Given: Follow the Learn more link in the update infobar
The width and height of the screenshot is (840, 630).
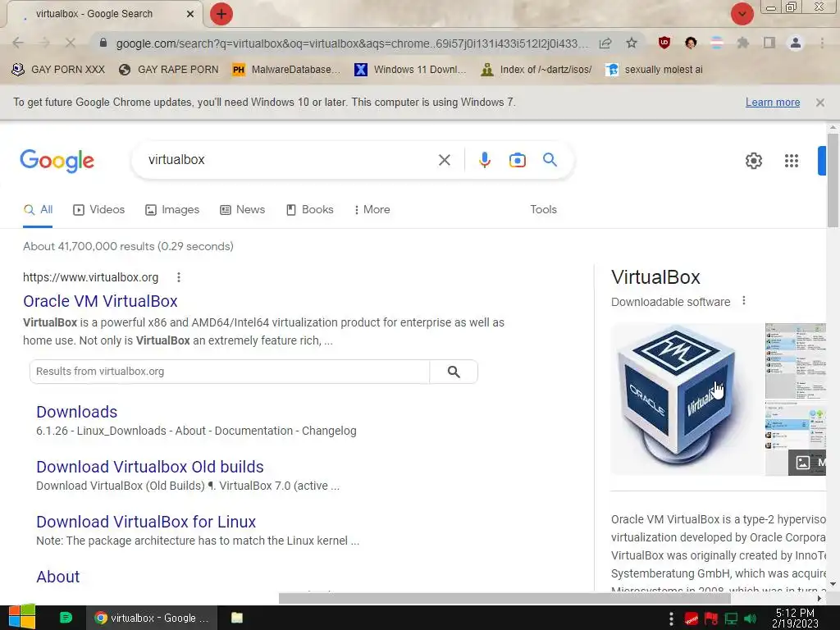Looking at the screenshot, I should point(773,103).
